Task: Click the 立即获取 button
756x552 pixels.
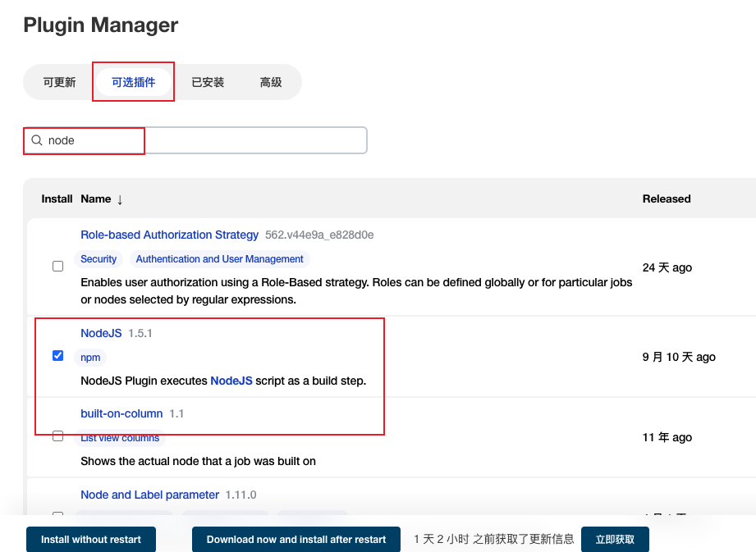Action: (x=615, y=540)
